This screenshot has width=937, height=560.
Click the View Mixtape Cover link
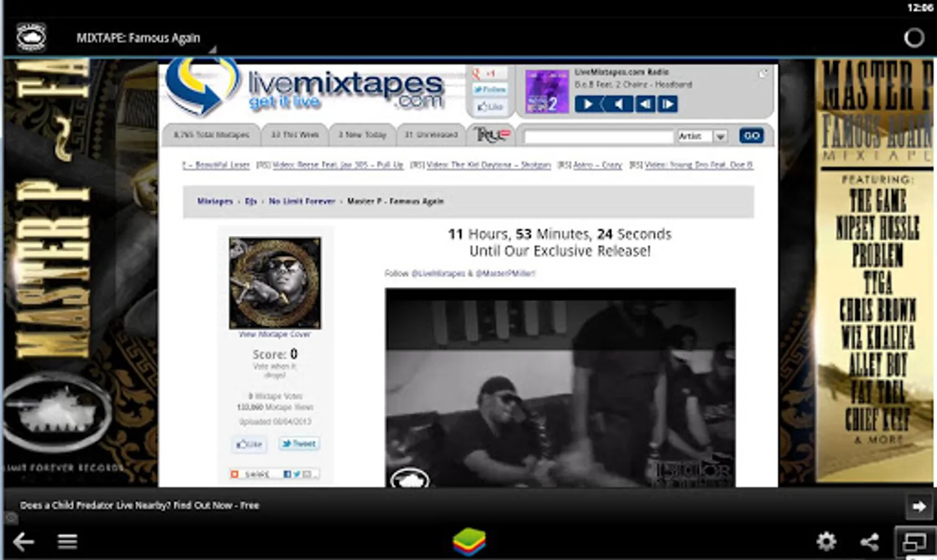click(275, 334)
